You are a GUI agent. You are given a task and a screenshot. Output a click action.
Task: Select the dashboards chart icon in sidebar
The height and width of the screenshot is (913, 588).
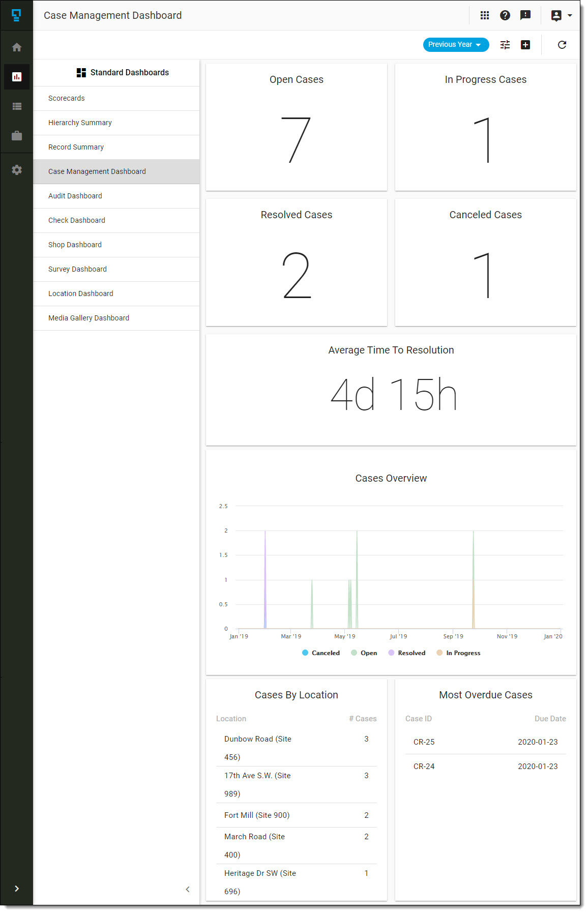point(17,77)
